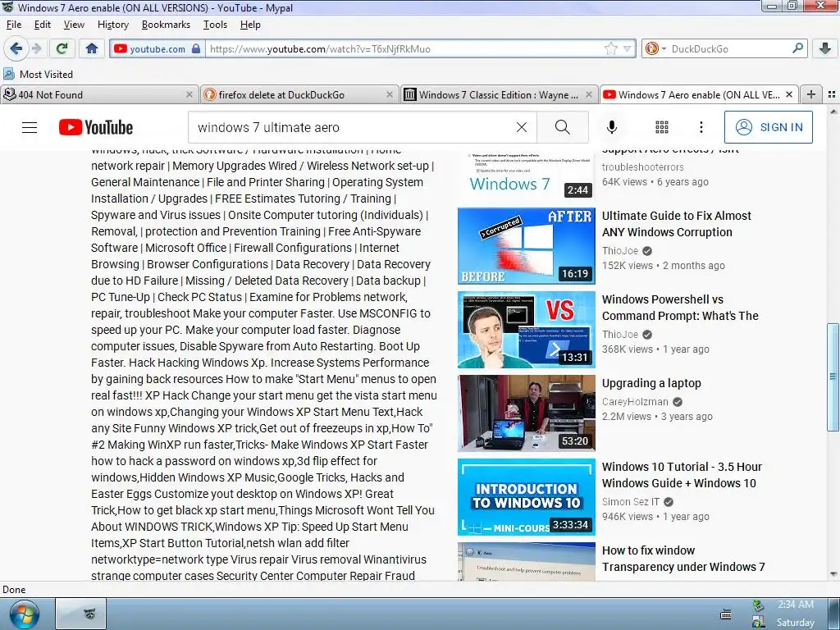Open DuckDuckGo search engine selector
Image resolution: width=840 pixels, height=630 pixels.
click(655, 48)
